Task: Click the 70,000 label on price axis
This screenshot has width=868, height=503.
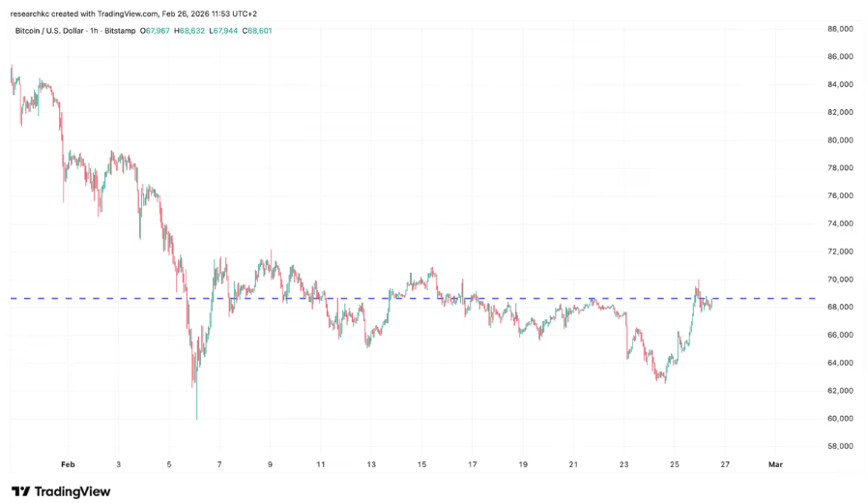Action: [839, 280]
